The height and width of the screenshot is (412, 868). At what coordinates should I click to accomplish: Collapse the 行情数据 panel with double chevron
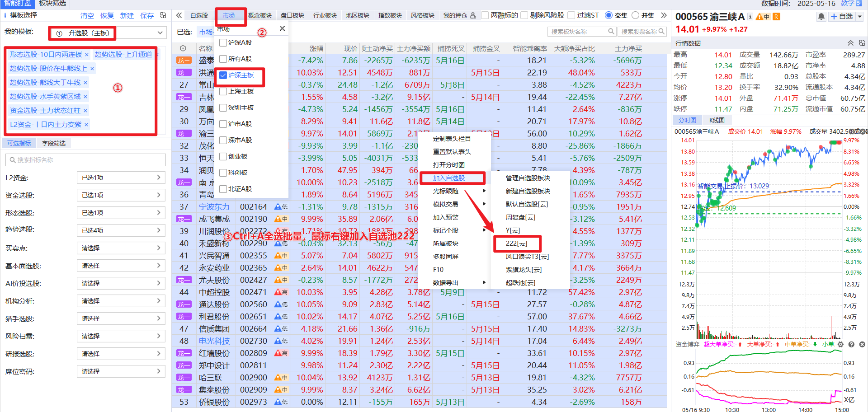click(850, 43)
